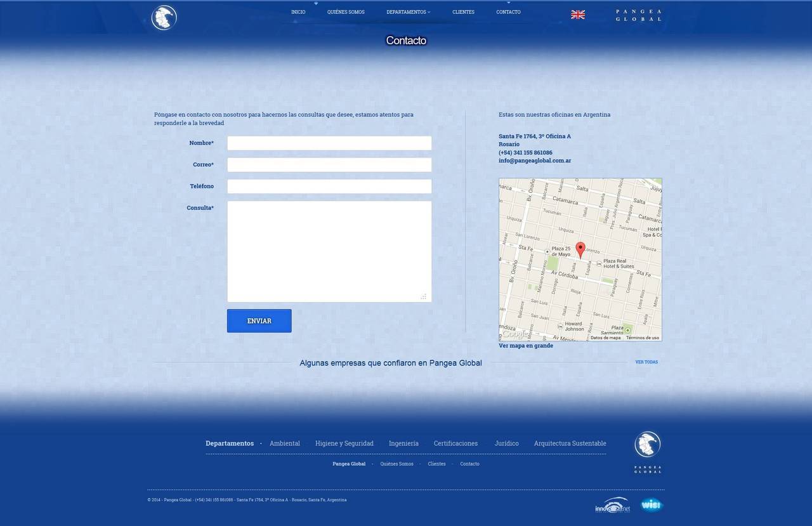The height and width of the screenshot is (526, 812).
Task: Click the textarea resize handle in Consulta
Action: tap(423, 296)
